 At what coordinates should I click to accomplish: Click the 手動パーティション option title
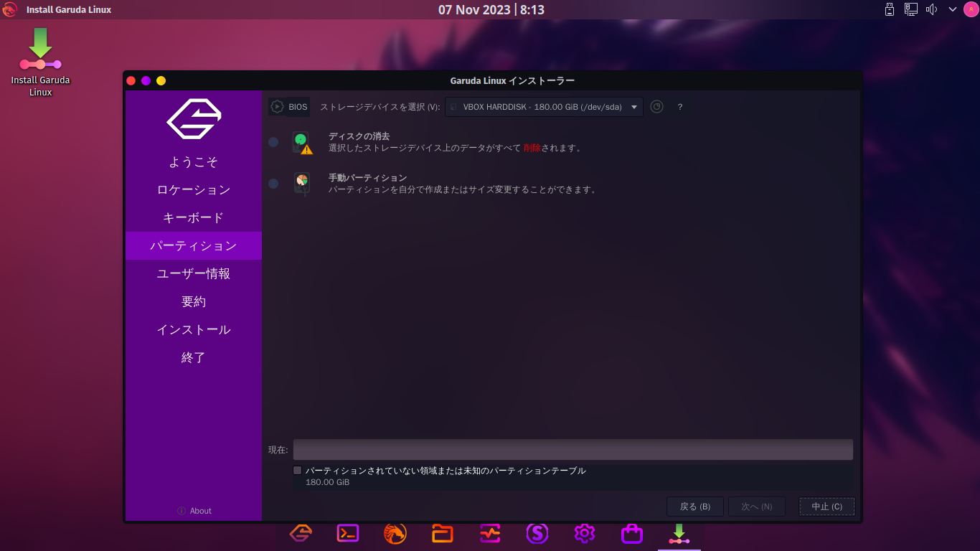[368, 178]
